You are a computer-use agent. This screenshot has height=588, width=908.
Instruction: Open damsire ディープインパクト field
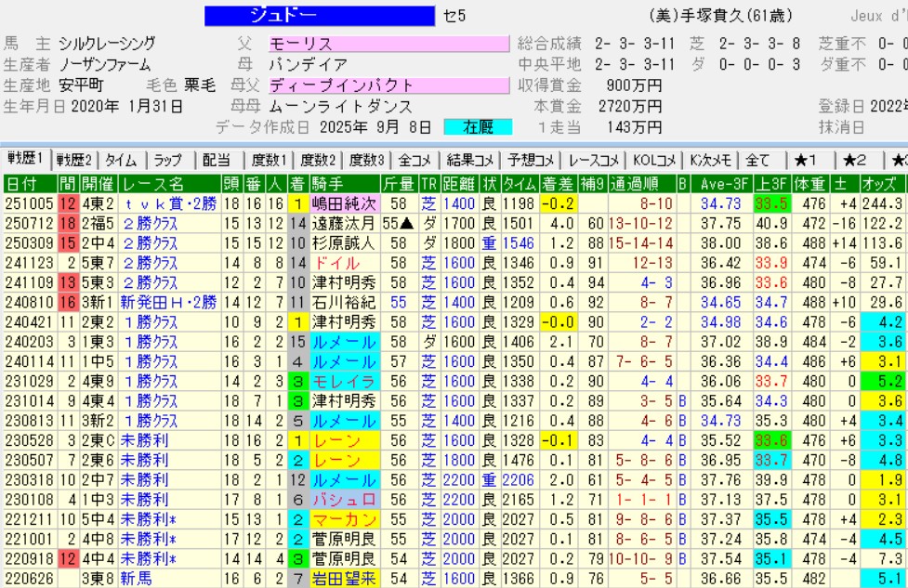388,85
